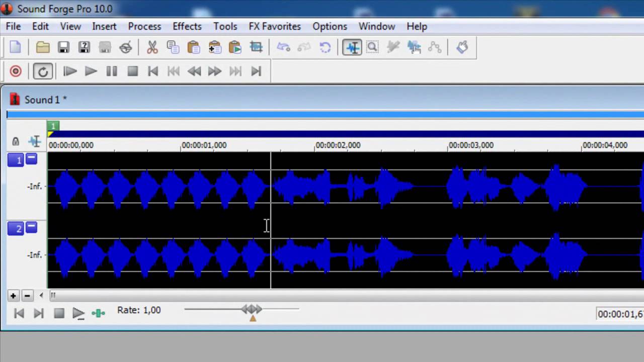The height and width of the screenshot is (362, 644).
Task: Select the Magnify tool
Action: [x=372, y=47]
